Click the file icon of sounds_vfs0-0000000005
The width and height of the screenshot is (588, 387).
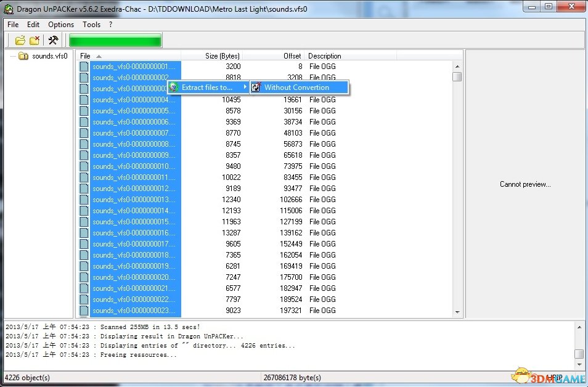click(84, 111)
